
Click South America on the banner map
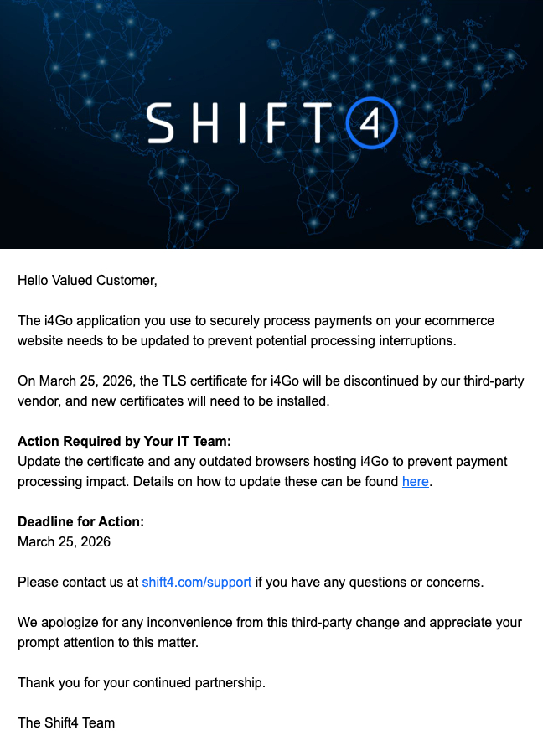click(x=186, y=201)
